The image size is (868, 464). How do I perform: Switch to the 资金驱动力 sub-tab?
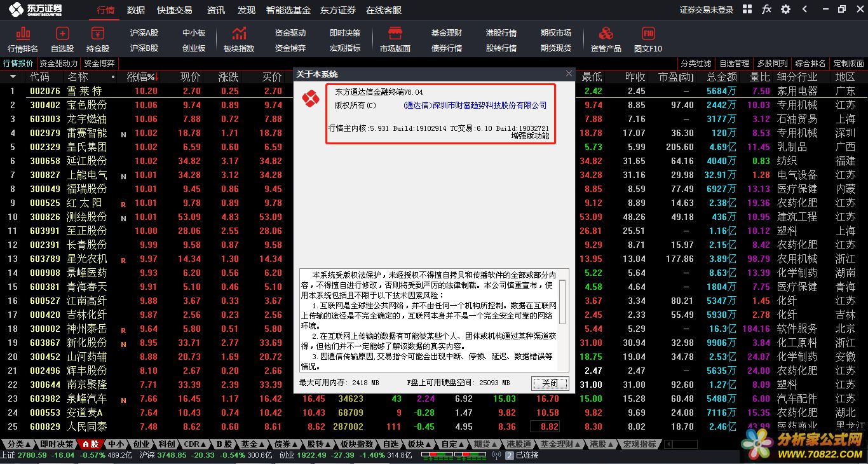tap(58, 64)
